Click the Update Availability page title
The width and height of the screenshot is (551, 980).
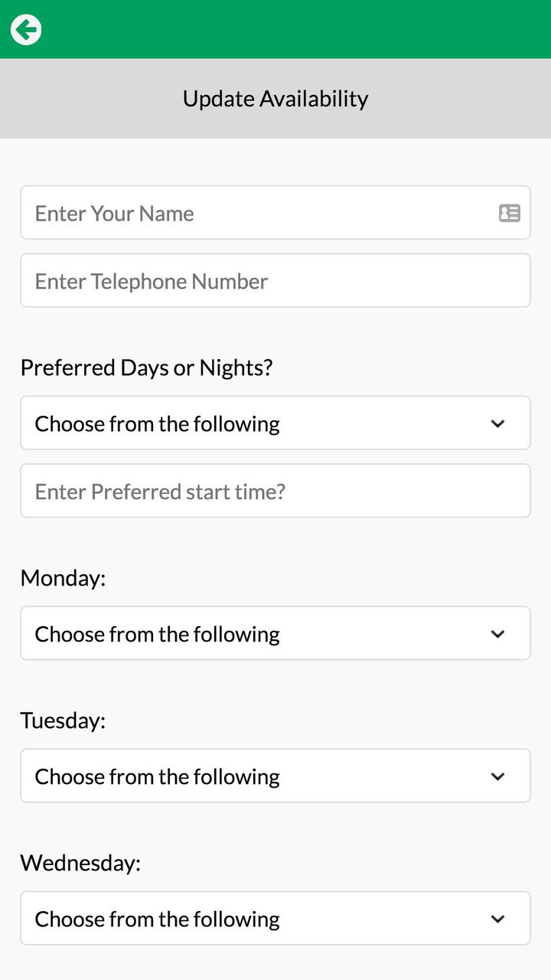275,99
